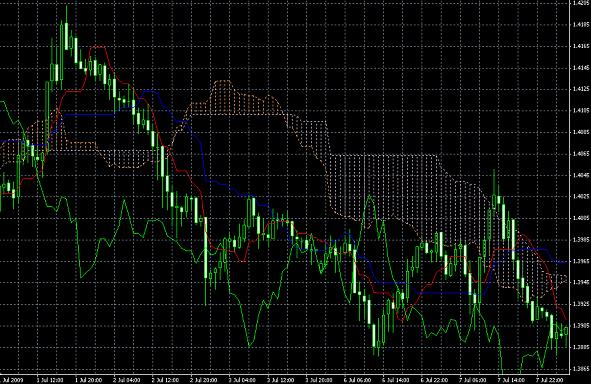Image resolution: width=591 pixels, height=384 pixels.
Task: Select the blue Kijun-sen line flat segment at left
Action: tap(90, 114)
